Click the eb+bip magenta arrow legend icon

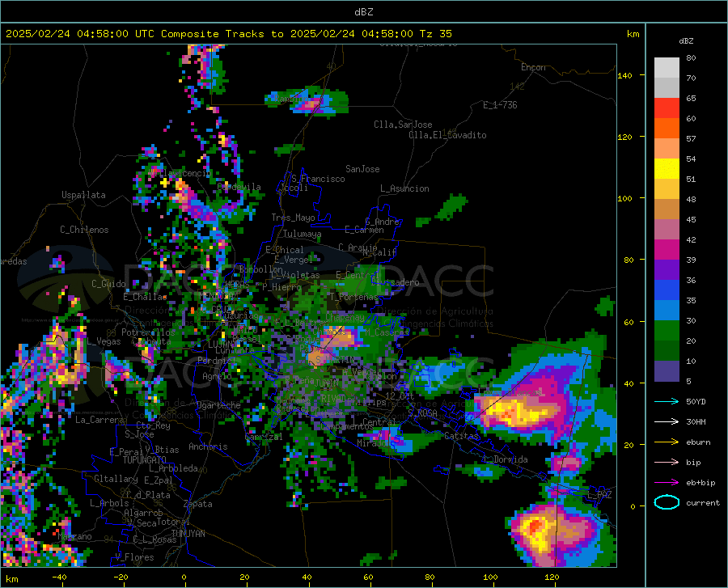(x=667, y=483)
